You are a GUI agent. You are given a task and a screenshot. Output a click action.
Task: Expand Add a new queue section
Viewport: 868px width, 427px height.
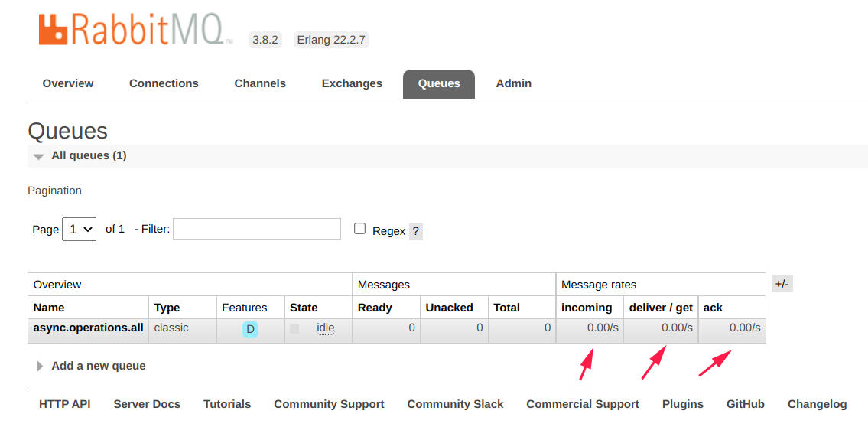98,366
